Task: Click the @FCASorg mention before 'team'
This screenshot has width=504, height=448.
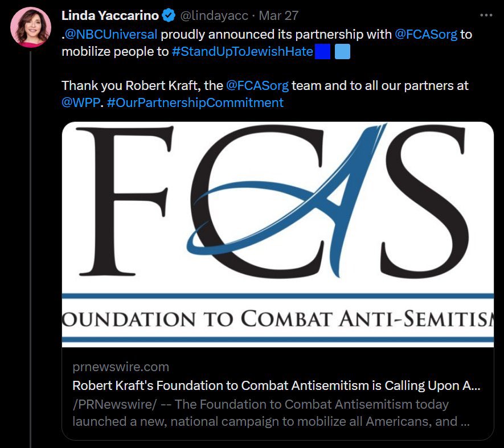Action: [257, 86]
